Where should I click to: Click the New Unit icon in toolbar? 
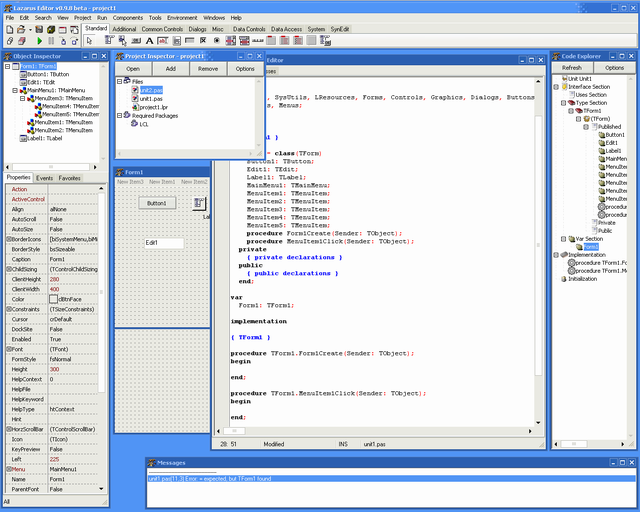pos(8,29)
